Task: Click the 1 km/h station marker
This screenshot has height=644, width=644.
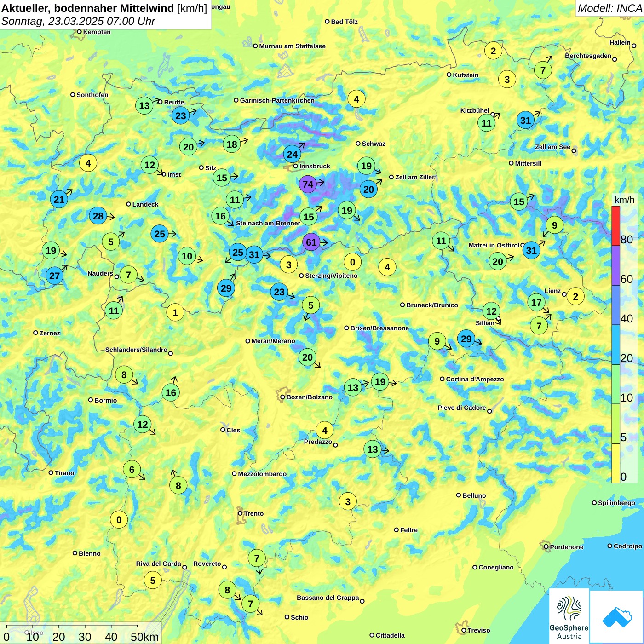Action: coord(175,313)
